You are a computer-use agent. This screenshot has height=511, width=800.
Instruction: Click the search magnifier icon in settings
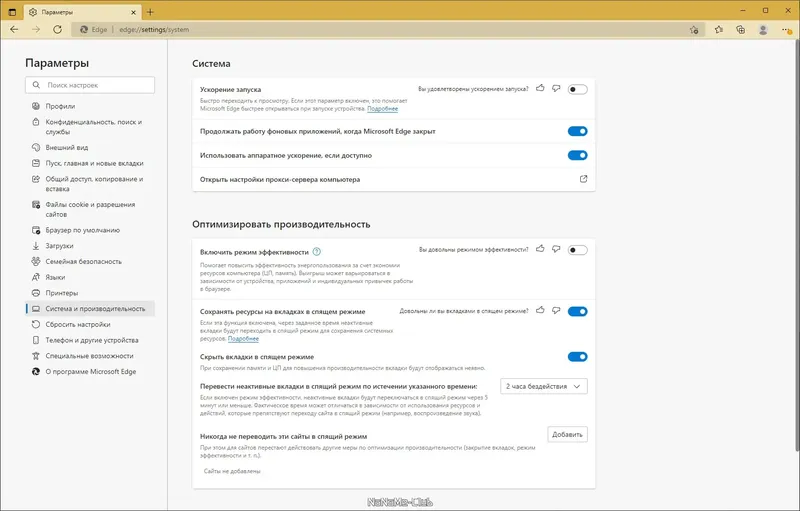pos(36,85)
